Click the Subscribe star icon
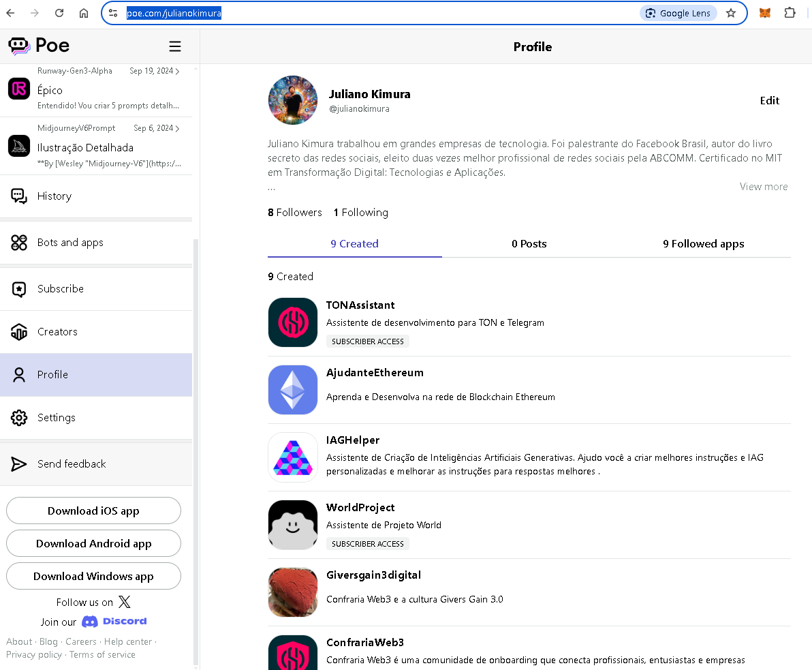This screenshot has height=670, width=812. [x=19, y=289]
